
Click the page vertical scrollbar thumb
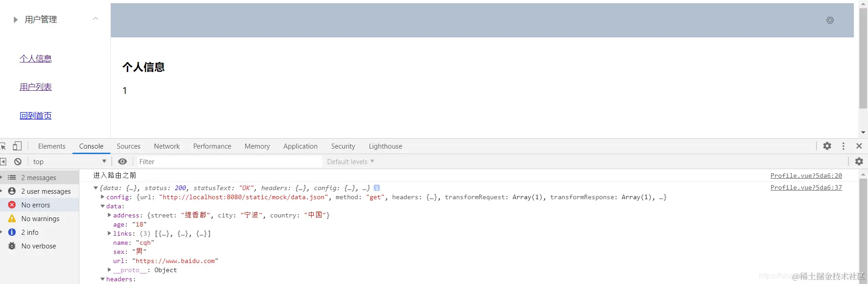click(863, 58)
